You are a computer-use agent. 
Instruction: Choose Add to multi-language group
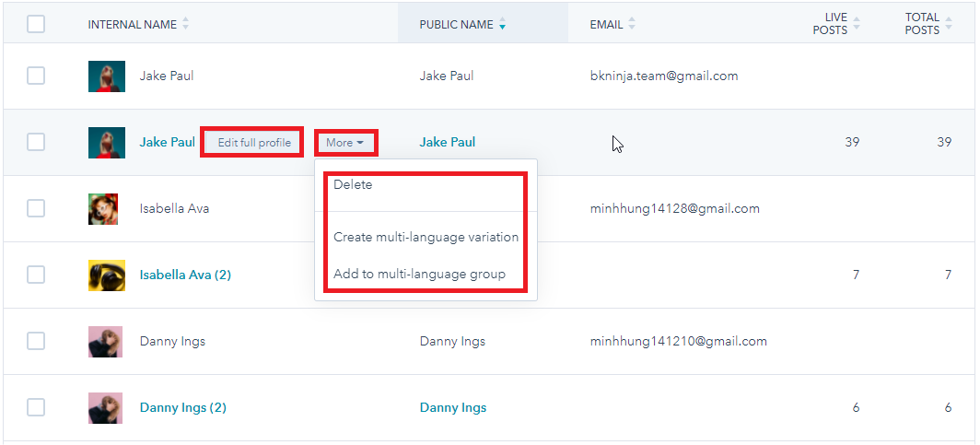click(x=419, y=274)
